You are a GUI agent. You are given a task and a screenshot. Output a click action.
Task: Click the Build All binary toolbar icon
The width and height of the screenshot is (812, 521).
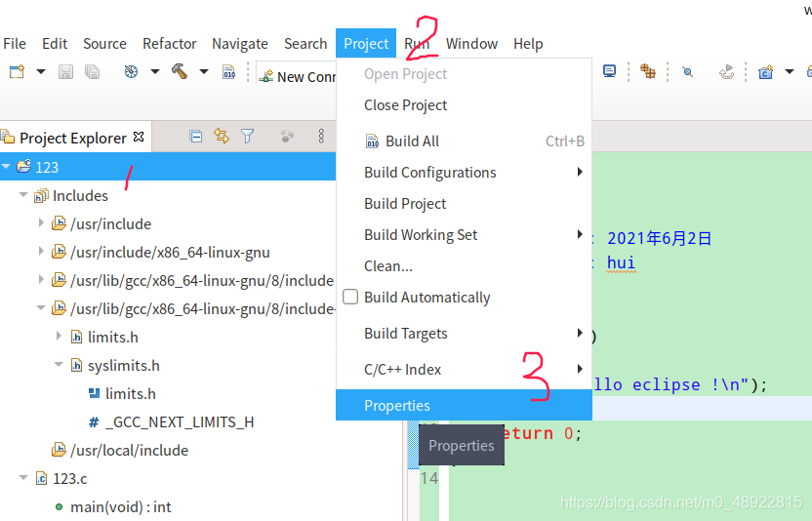[229, 71]
